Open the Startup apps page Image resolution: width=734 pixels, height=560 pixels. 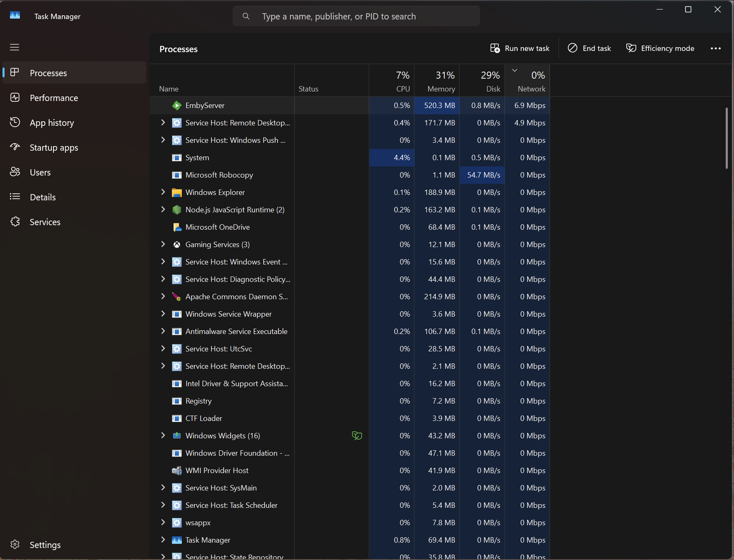54,148
